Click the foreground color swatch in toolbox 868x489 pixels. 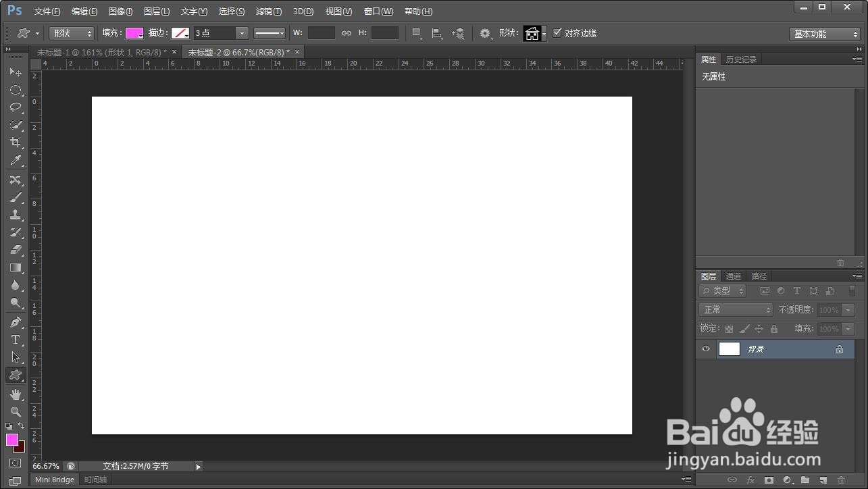click(x=12, y=440)
